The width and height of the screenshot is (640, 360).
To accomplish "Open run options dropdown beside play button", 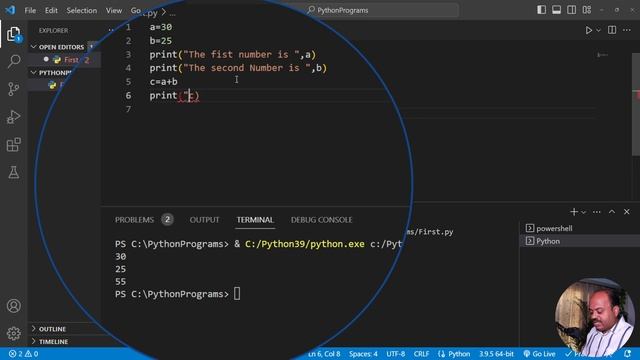I will [598, 30].
